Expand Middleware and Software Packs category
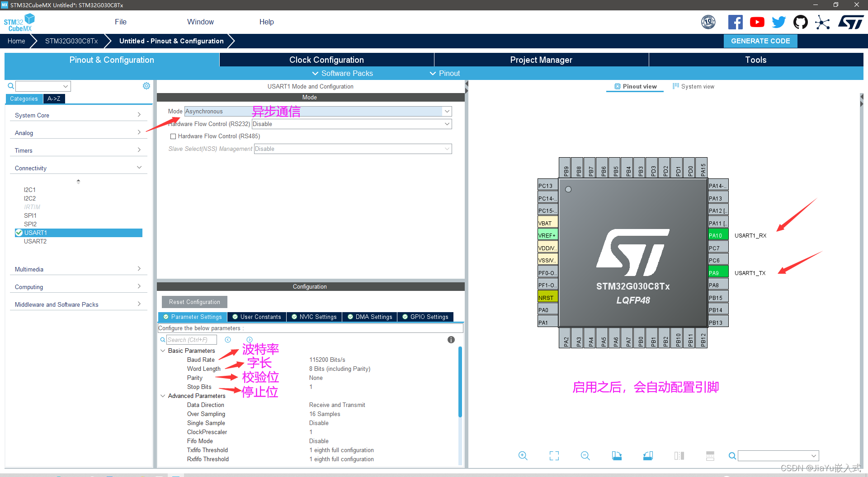 [78, 304]
